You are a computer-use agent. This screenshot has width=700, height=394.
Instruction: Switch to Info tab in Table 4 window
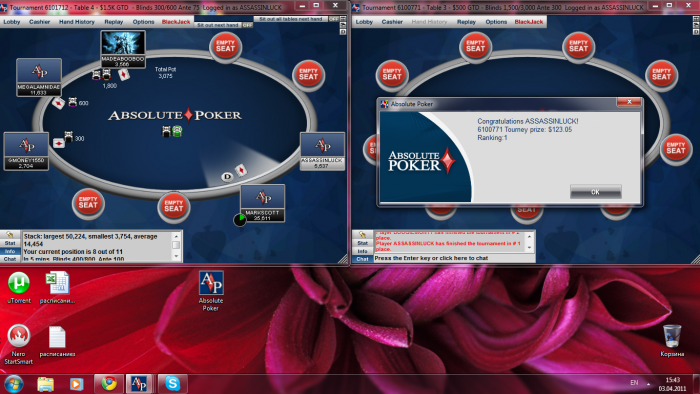[x=10, y=251]
